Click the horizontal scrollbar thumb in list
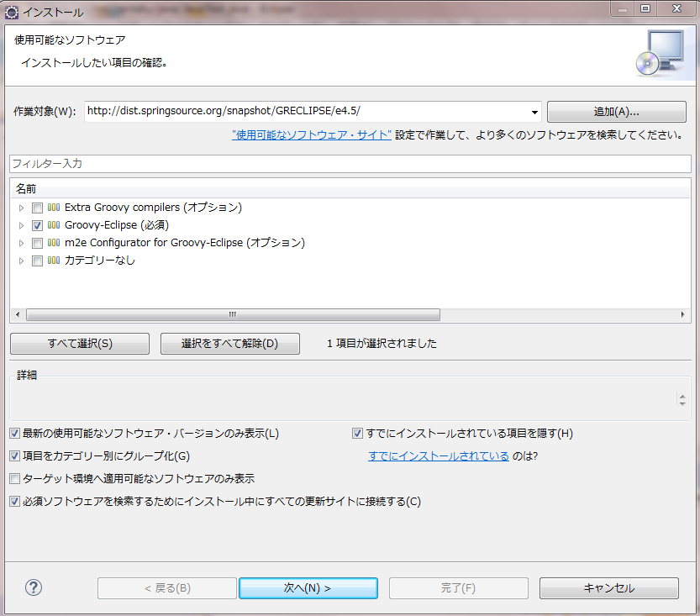The width and height of the screenshot is (700, 616). (233, 314)
